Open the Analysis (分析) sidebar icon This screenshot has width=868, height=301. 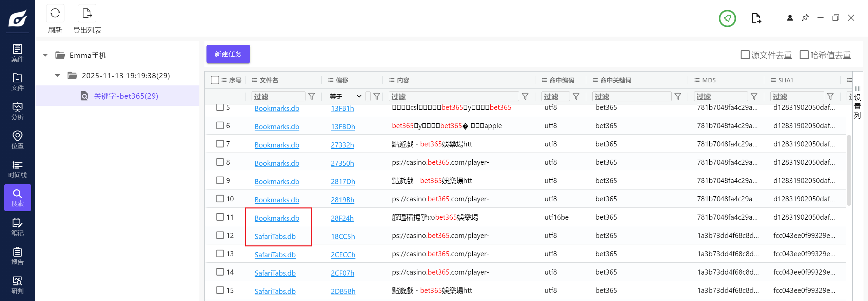(17, 111)
